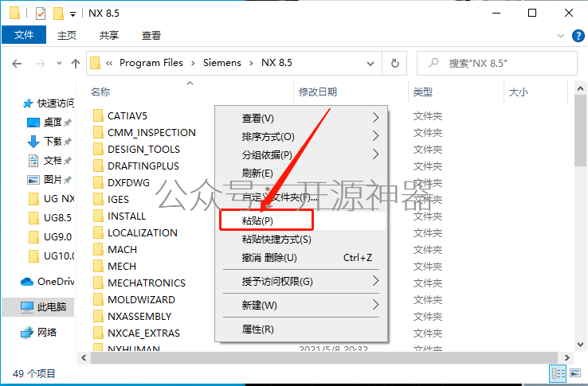Open the 文件 menu tab
Image resolution: width=588 pixels, height=386 pixels.
pyautogui.click(x=24, y=35)
